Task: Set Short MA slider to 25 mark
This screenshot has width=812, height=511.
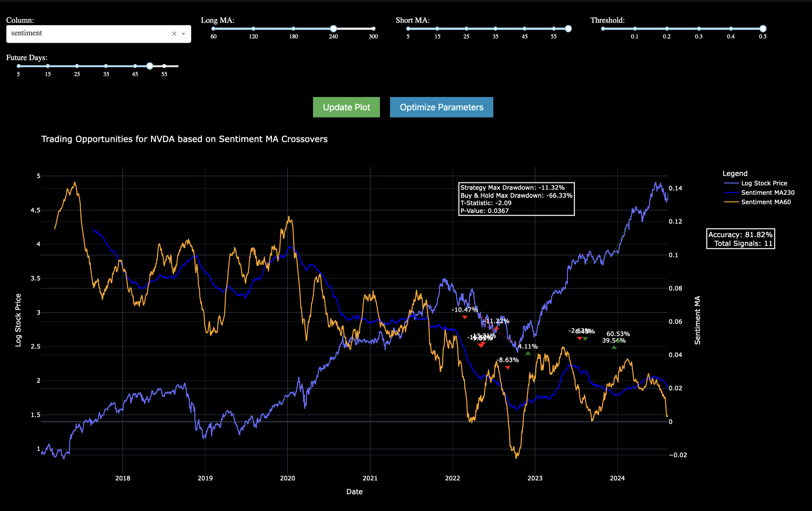Action: (466, 29)
